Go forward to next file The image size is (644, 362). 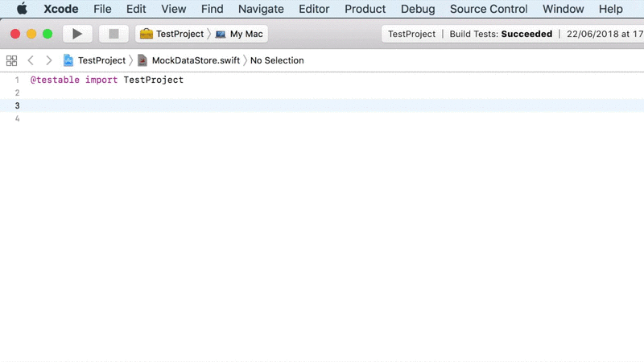point(49,60)
